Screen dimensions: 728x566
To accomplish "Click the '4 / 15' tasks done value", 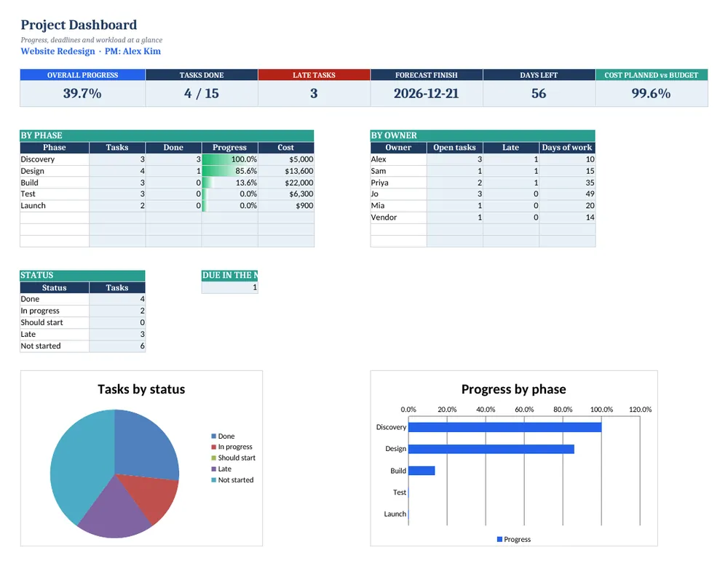I will click(202, 93).
